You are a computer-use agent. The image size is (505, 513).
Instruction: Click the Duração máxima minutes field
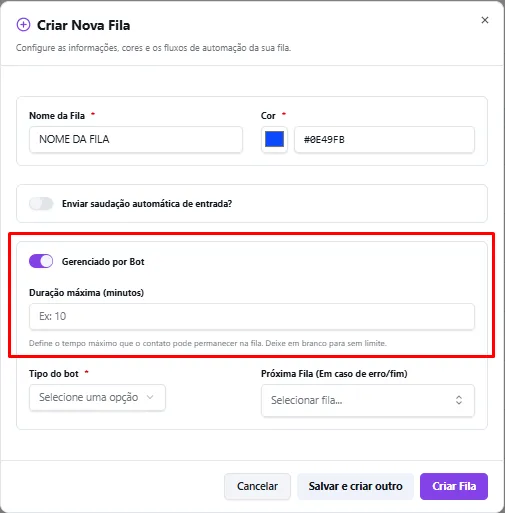pyautogui.click(x=252, y=316)
